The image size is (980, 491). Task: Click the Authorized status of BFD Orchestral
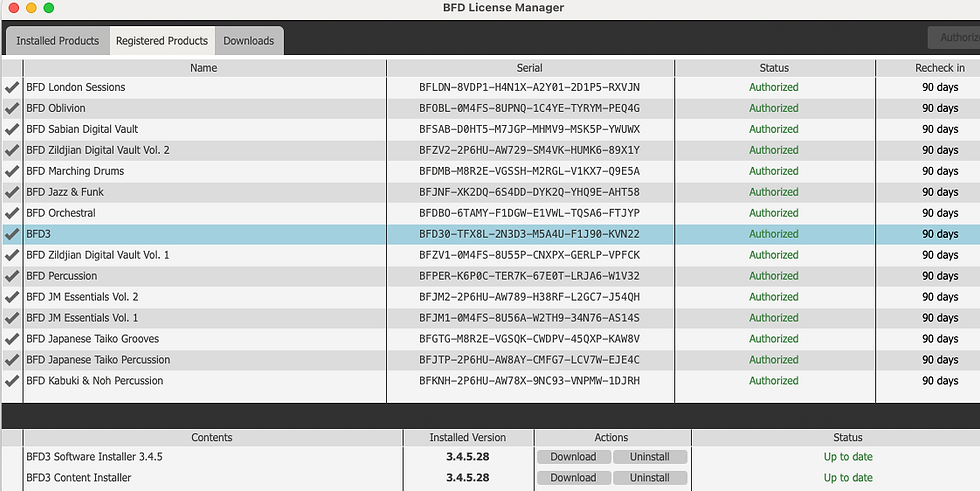pyautogui.click(x=774, y=213)
